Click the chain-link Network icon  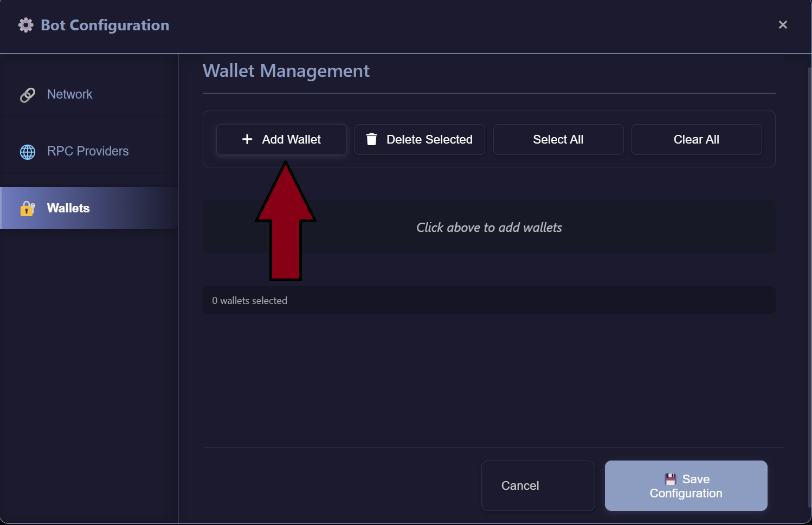pos(28,95)
